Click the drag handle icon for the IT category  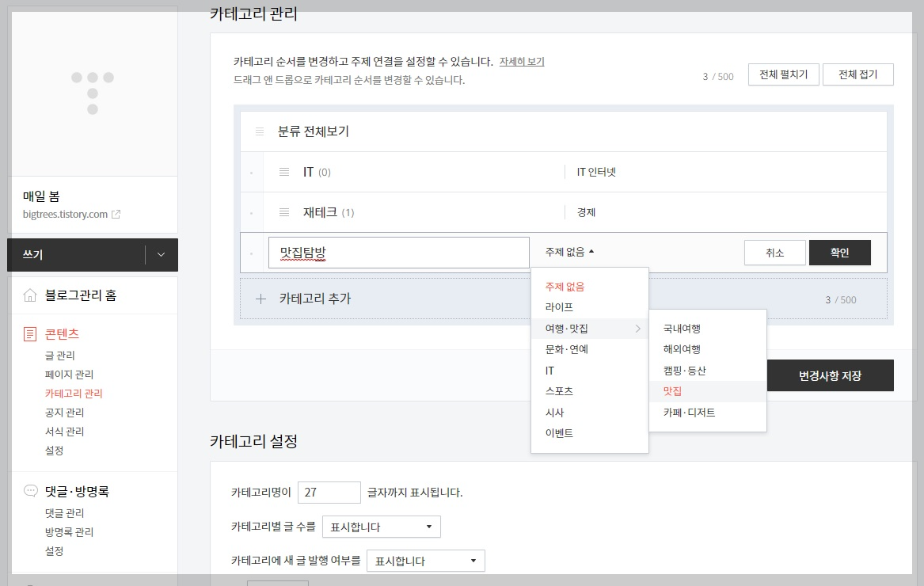pos(284,171)
